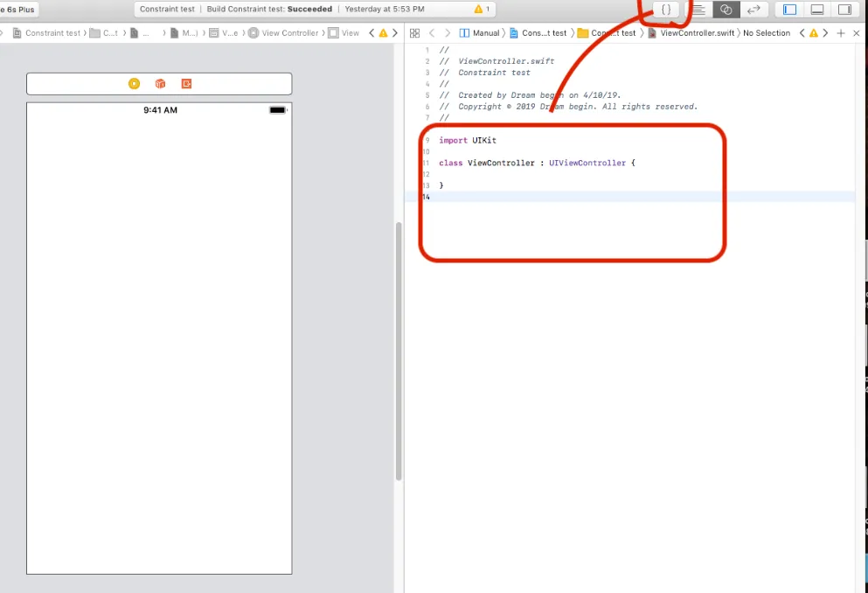868x593 pixels.
Task: Click the 9:41 AM status bar in canvas
Action: (x=160, y=110)
